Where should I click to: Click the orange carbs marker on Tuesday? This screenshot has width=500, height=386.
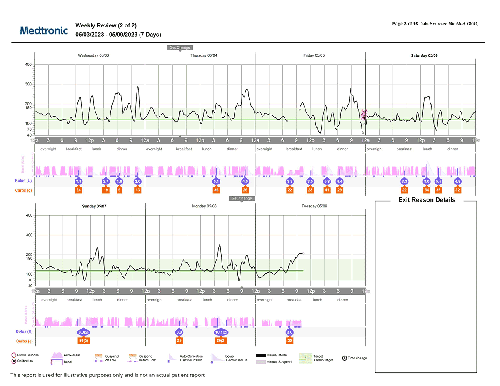point(289,341)
